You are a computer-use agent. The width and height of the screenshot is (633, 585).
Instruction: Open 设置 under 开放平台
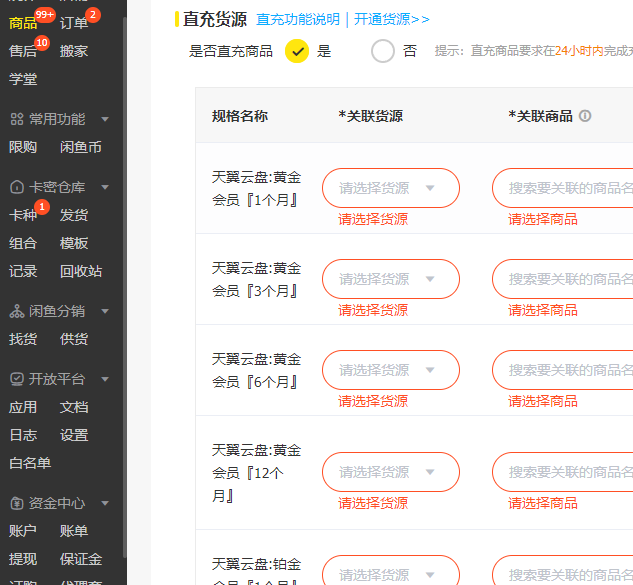click(x=74, y=435)
